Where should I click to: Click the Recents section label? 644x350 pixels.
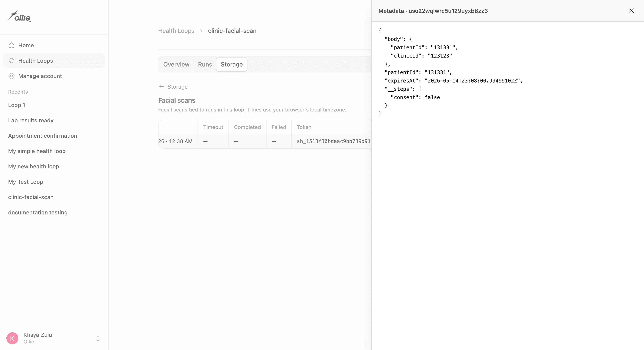pyautogui.click(x=18, y=92)
